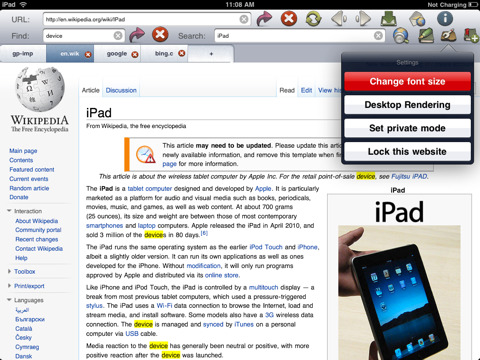Switch to the gp-imp tab
This screenshot has width=480, height=360.
[x=23, y=54]
